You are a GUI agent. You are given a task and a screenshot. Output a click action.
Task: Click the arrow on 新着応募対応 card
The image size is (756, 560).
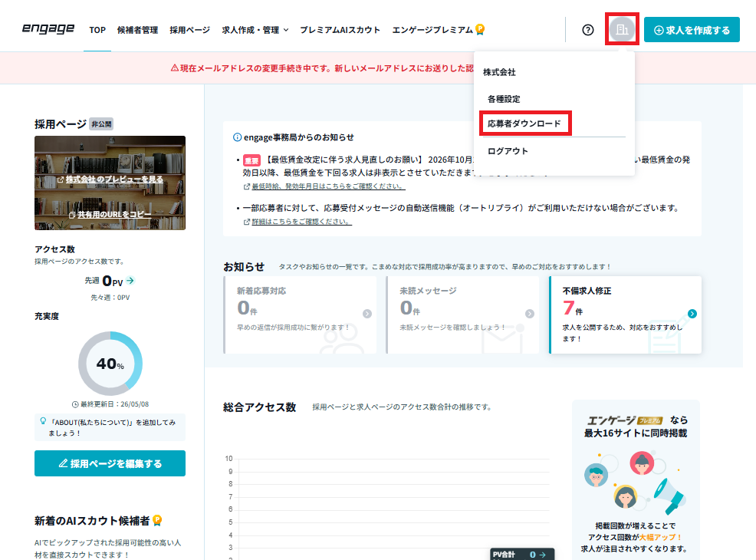(x=367, y=314)
